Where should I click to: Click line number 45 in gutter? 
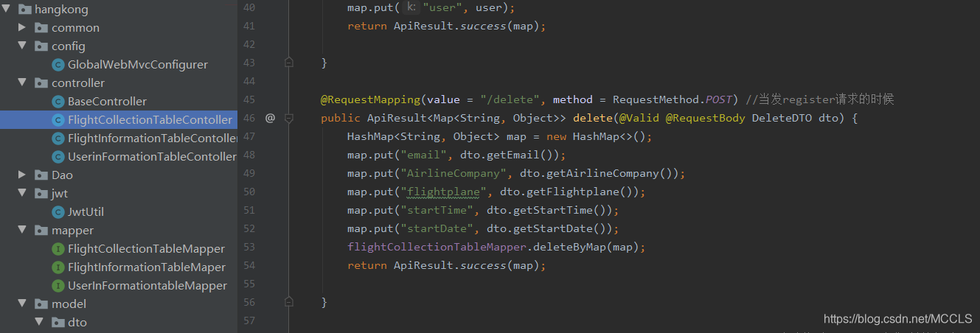point(249,99)
